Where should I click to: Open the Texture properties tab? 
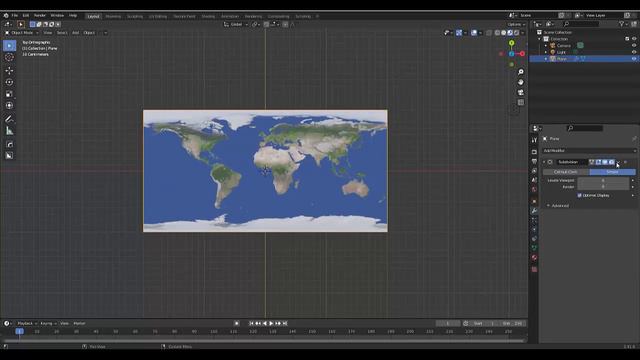click(534, 269)
